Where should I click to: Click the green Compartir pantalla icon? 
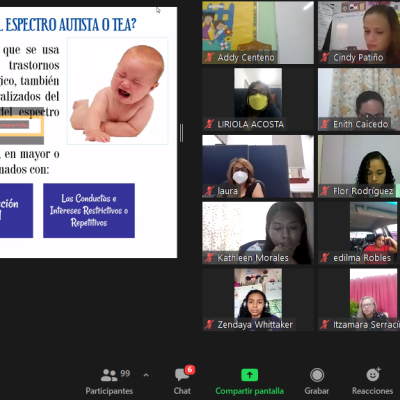(250, 375)
